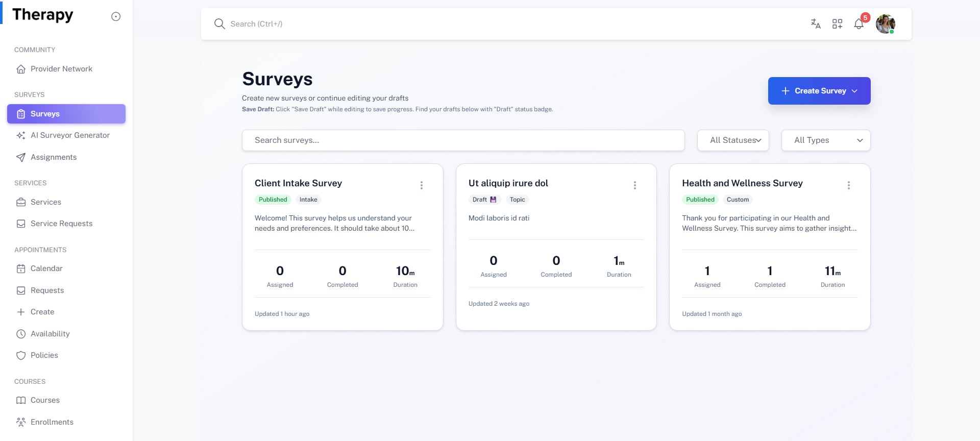Expand the Create Survey dropdown chevron

(x=854, y=91)
